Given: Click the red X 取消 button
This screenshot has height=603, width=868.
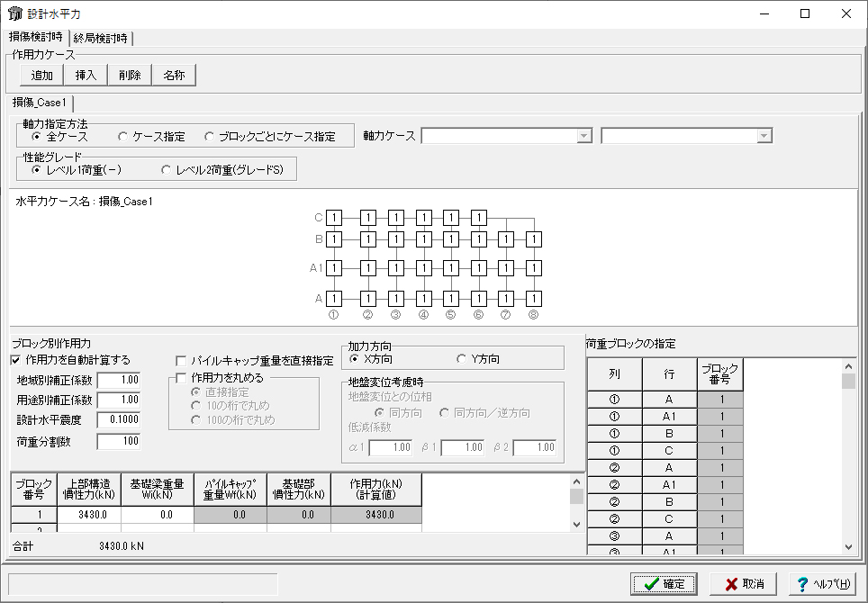Looking at the screenshot, I should [x=744, y=583].
